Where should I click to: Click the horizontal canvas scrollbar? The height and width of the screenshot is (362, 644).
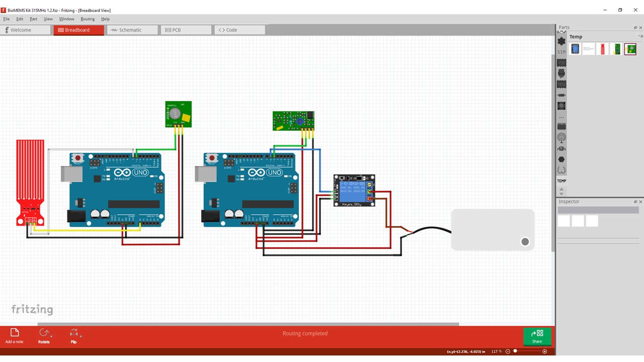pos(248,324)
